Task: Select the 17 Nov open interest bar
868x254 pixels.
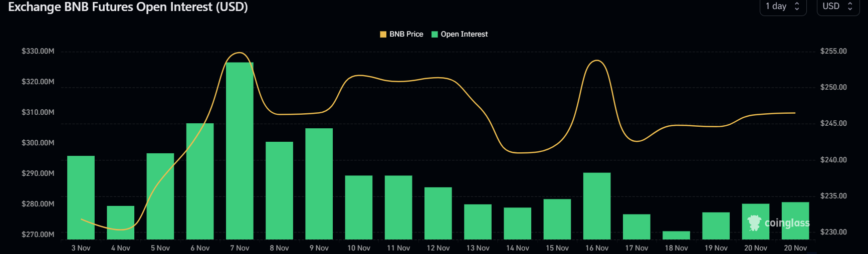Action: (636, 227)
